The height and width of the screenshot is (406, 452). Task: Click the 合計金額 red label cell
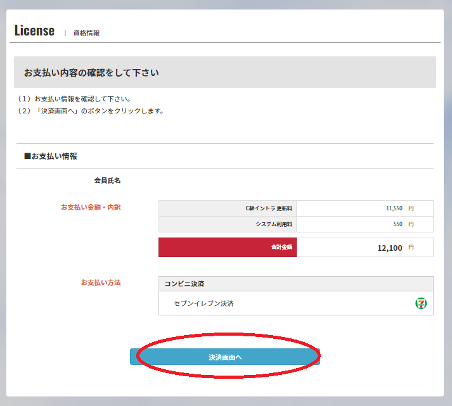coord(228,247)
